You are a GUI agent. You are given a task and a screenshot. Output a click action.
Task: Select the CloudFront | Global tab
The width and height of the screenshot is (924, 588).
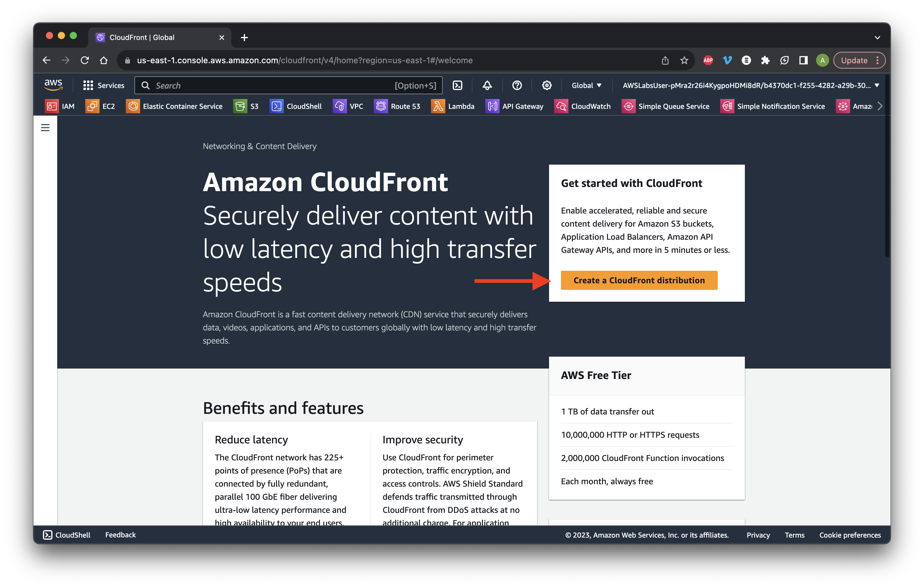[160, 37]
